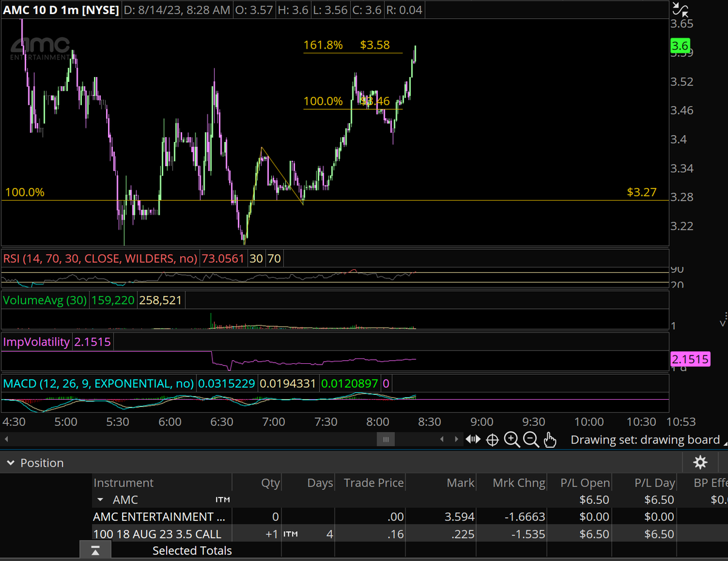Click the green 3.6 price bubble

680,45
